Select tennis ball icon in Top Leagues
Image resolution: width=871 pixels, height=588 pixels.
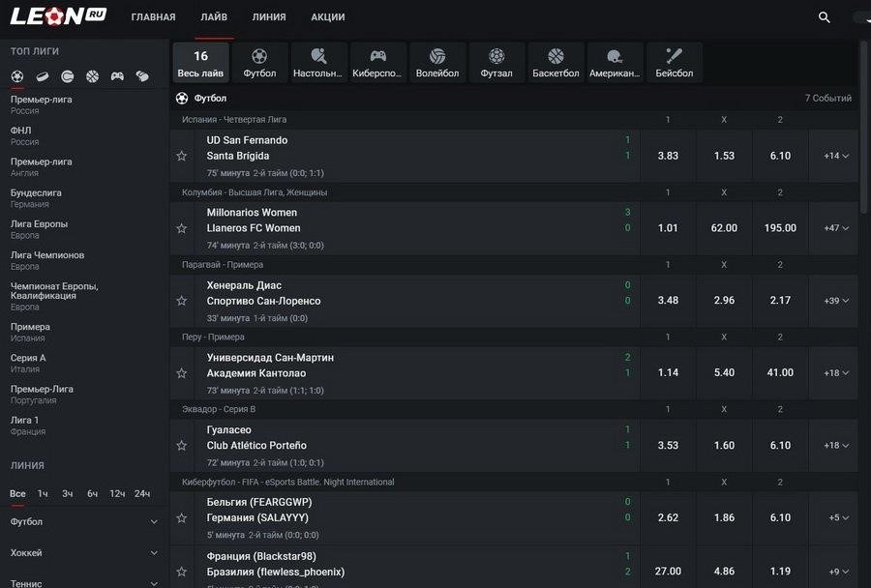(x=67, y=76)
